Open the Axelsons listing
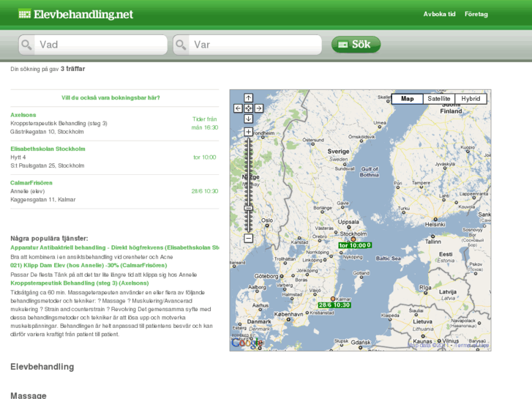 tap(23, 115)
